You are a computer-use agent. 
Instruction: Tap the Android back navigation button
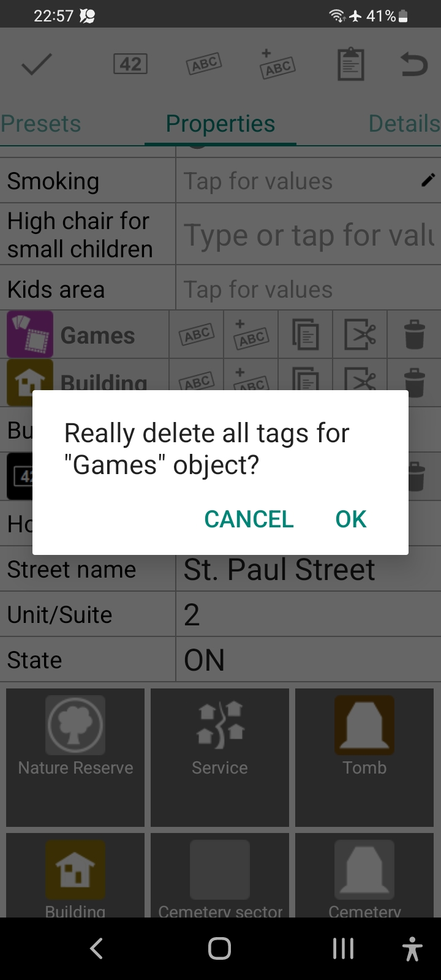click(96, 949)
